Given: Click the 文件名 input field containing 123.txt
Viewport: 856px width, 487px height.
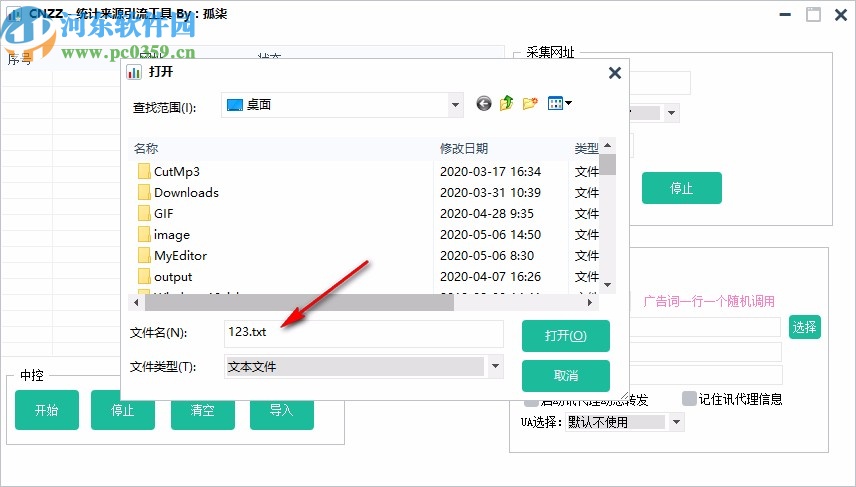Looking at the screenshot, I should coord(364,334).
